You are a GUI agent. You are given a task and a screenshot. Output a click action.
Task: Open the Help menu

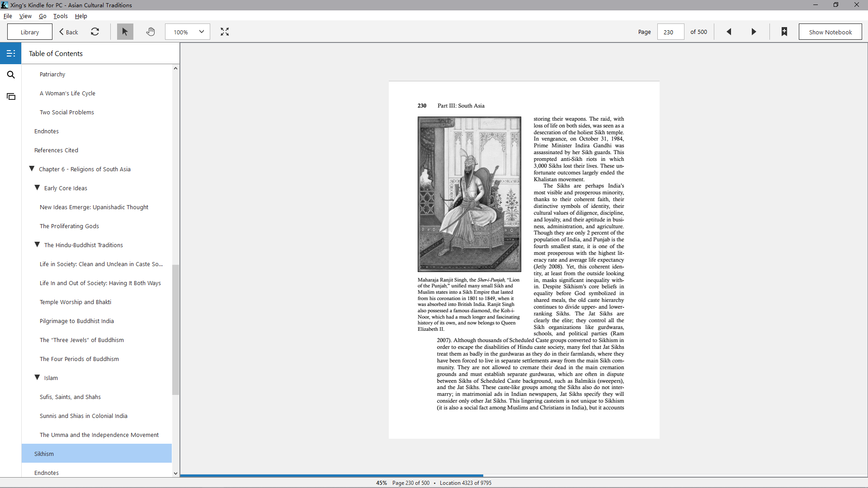(x=81, y=16)
